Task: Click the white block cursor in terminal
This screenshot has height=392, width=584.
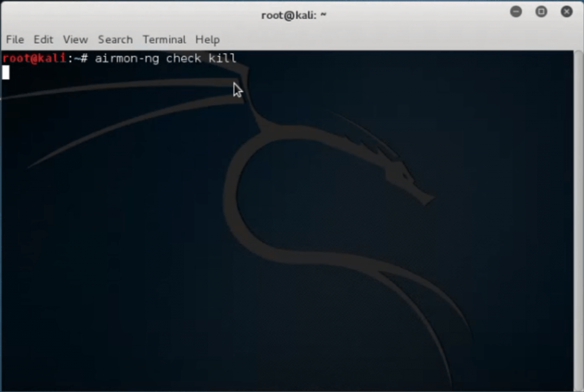Action: tap(6, 72)
